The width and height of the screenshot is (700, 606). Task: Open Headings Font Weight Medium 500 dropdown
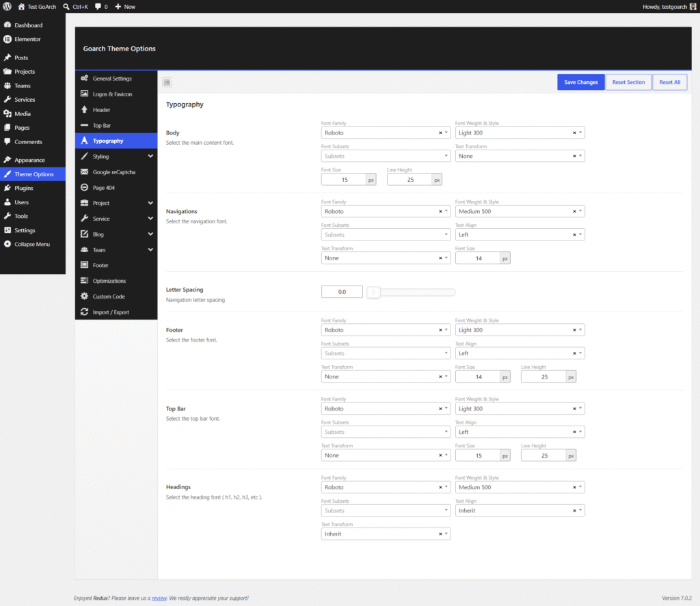pyautogui.click(x=520, y=487)
